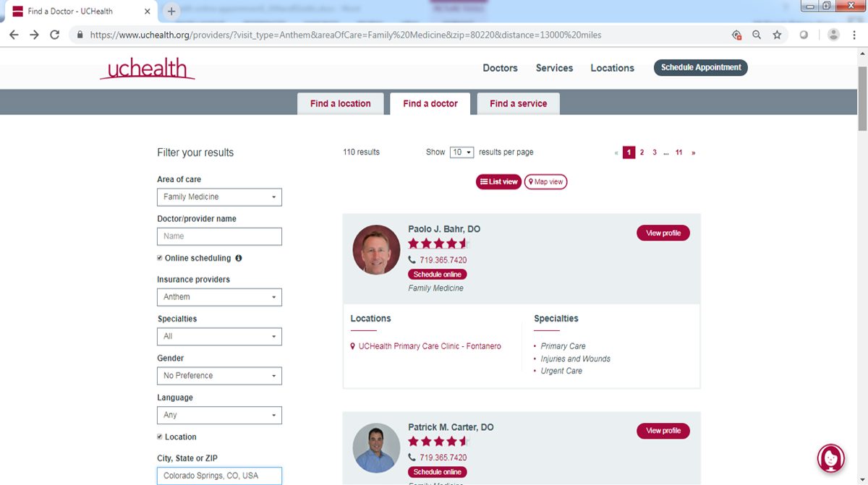The height and width of the screenshot is (485, 868).
Task: Open Paolo J. Bahr's profile photo
Action: [376, 249]
